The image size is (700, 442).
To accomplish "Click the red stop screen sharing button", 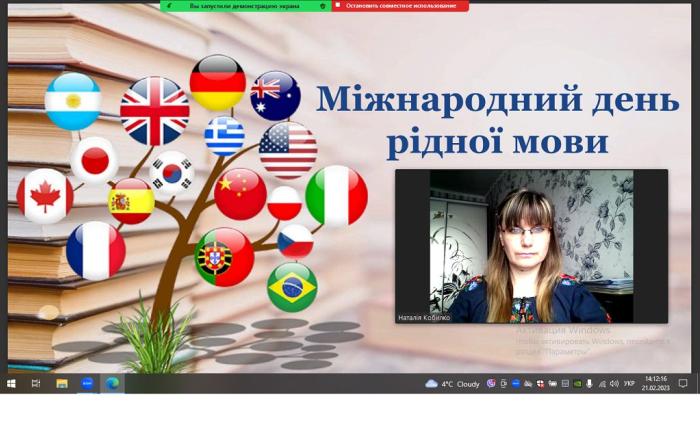I will (400, 6).
